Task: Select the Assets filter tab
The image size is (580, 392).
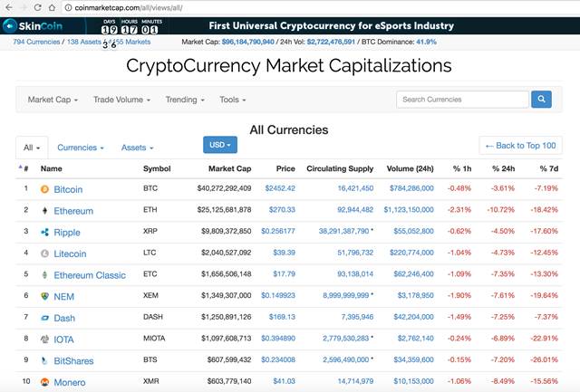Action: pos(137,148)
